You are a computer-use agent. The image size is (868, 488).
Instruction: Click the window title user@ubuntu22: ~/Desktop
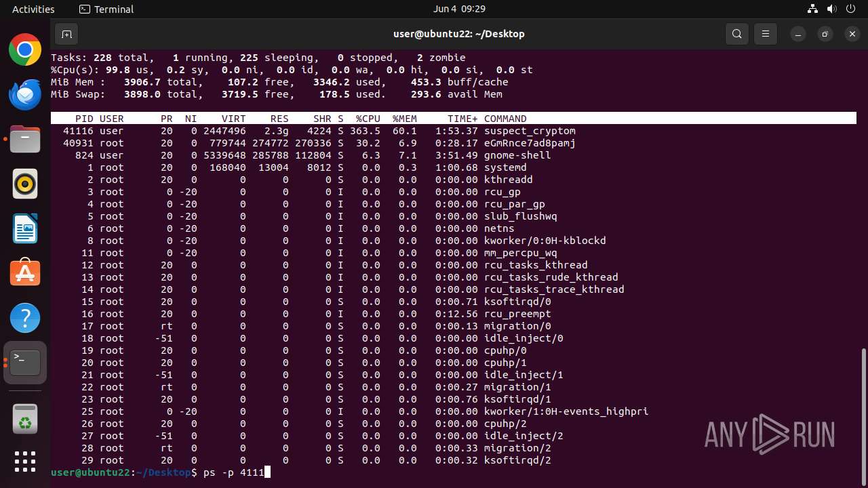point(459,34)
